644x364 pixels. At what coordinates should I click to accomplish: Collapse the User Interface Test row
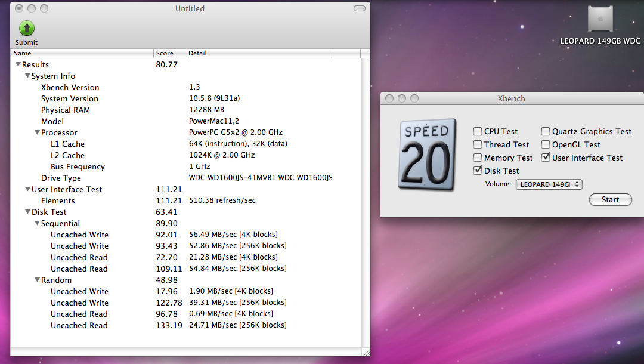pyautogui.click(x=27, y=189)
